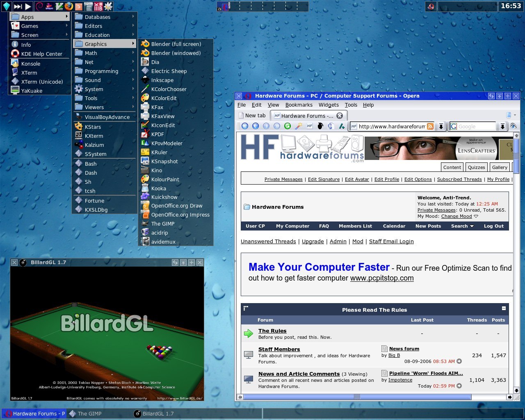Launch KSnapshot from the Graphics menu

click(176, 161)
